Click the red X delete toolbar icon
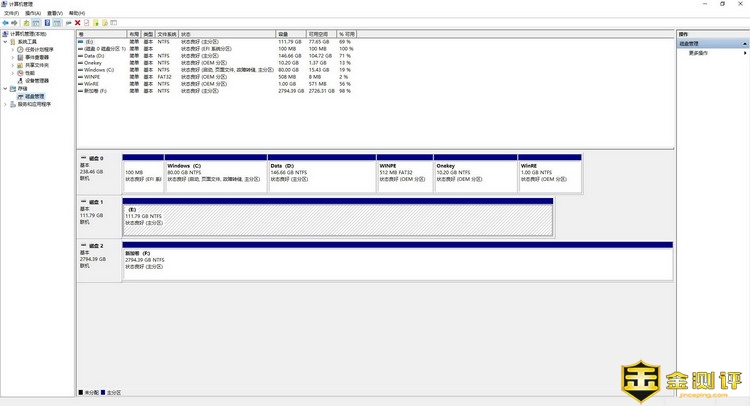 pyautogui.click(x=77, y=22)
